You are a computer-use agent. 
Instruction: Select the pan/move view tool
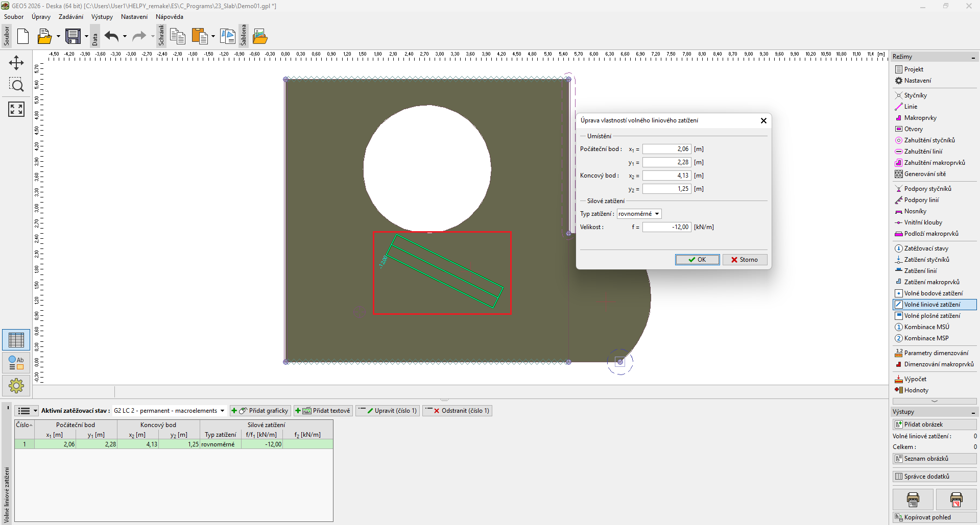click(x=16, y=63)
